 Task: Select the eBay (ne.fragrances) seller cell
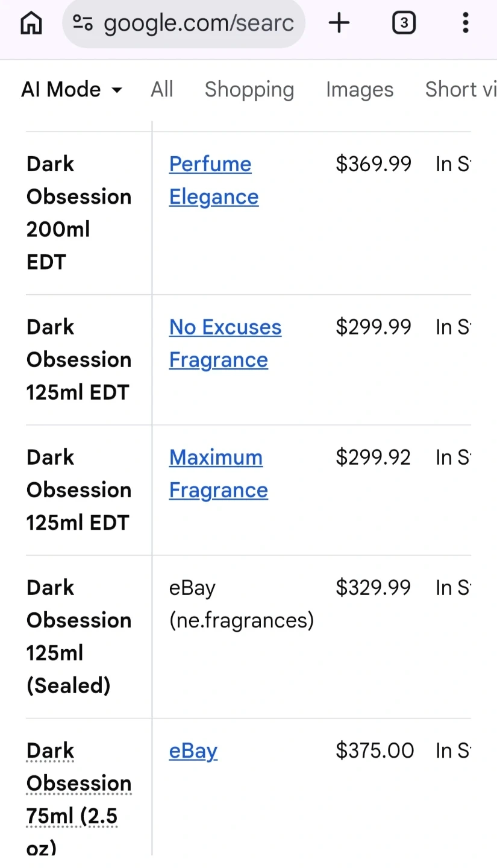[x=241, y=604]
